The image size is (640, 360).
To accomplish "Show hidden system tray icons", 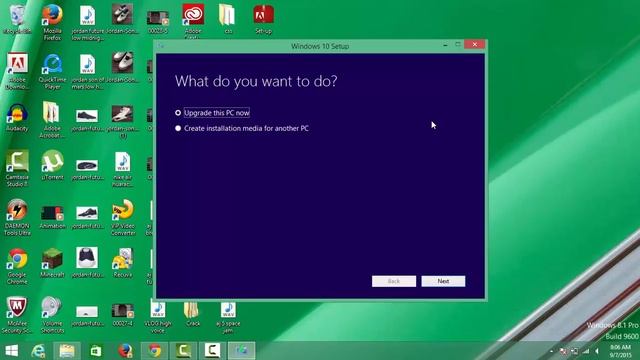I will click(x=551, y=351).
